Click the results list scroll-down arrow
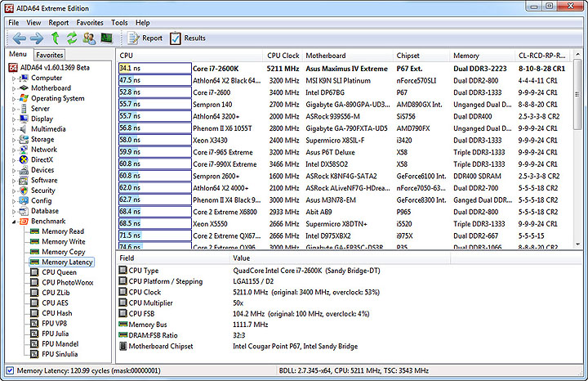 pos(578,244)
